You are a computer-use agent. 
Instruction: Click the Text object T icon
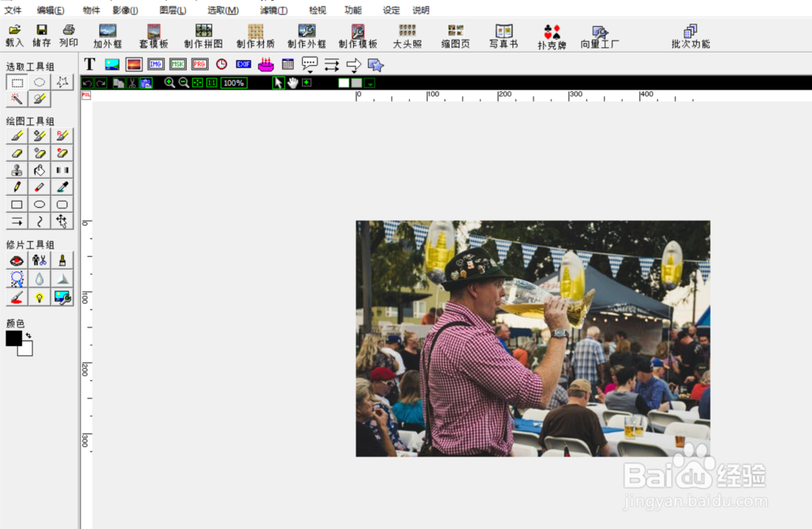(x=89, y=64)
